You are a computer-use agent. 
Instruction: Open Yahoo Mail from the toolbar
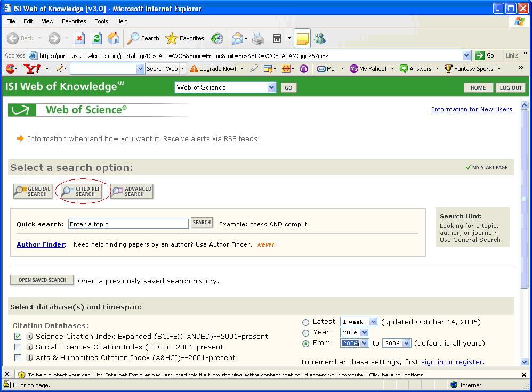[x=327, y=69]
